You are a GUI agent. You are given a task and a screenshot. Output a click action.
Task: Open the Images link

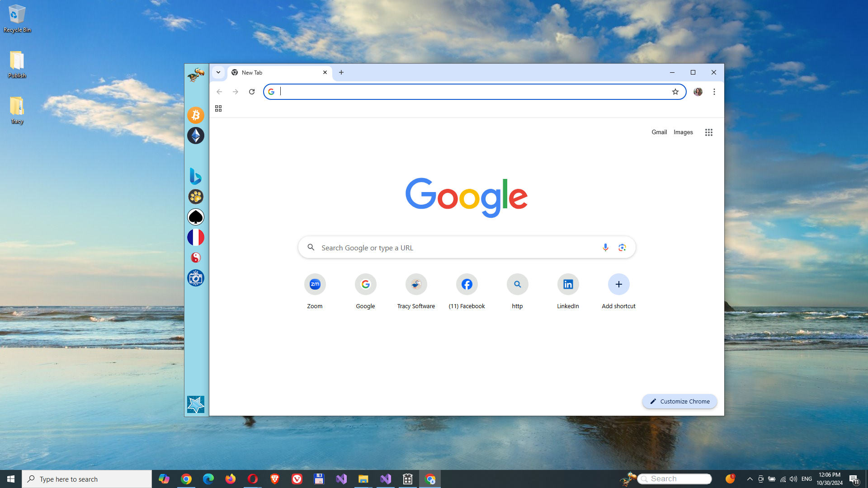pyautogui.click(x=683, y=132)
